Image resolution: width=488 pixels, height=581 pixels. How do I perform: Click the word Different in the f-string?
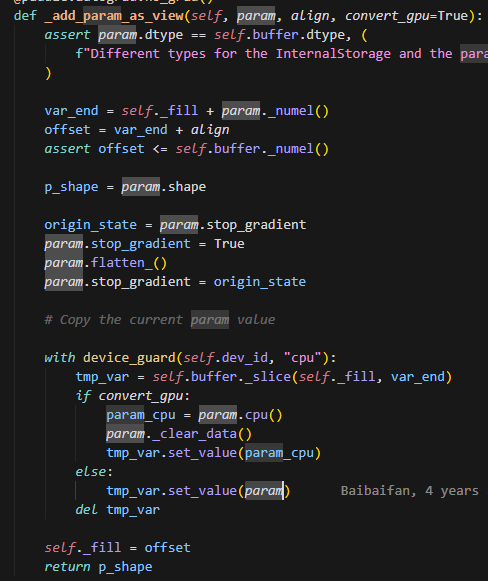point(125,54)
